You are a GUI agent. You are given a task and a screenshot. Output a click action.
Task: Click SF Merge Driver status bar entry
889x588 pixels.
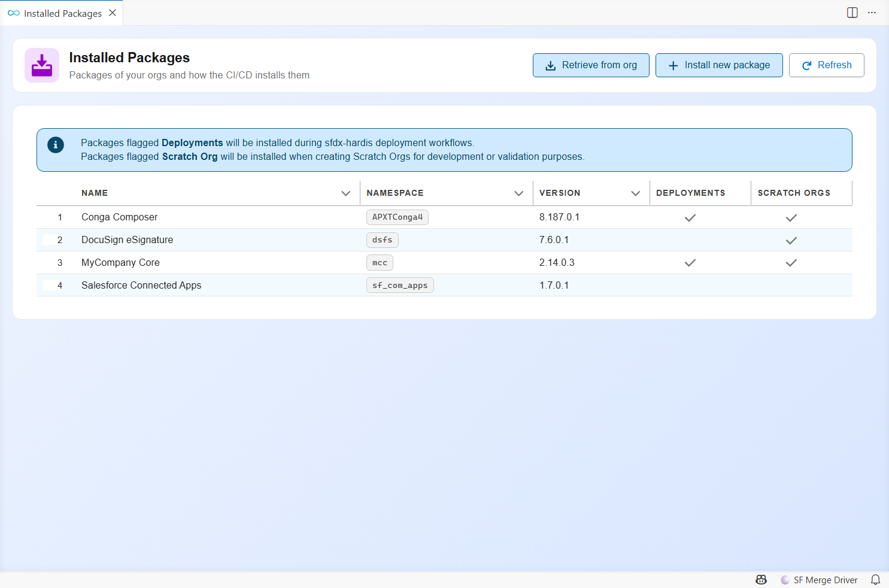pyautogui.click(x=820, y=580)
